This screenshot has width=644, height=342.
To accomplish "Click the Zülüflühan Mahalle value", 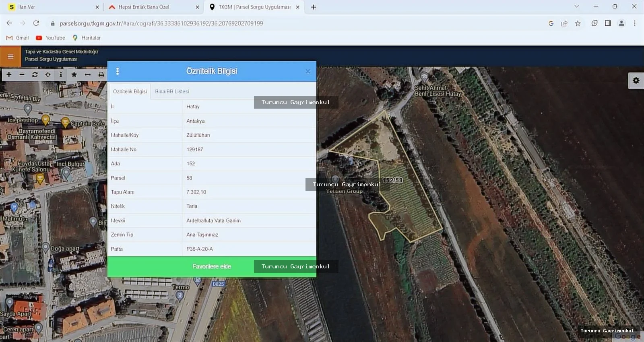I will tap(198, 135).
